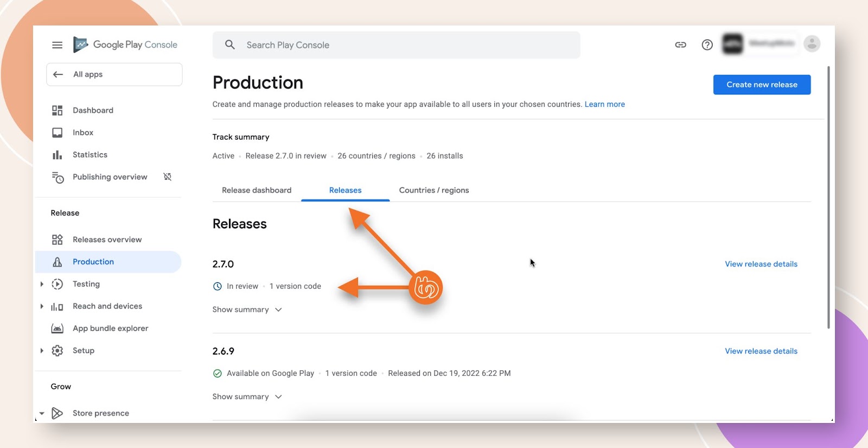Open the help question mark icon

tap(707, 45)
